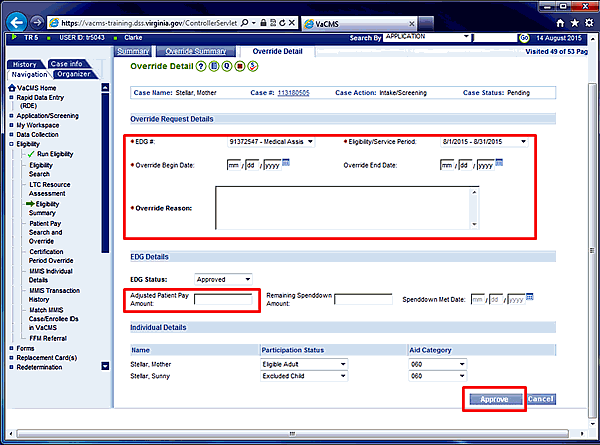The height and width of the screenshot is (445, 600).
Task: Click the browser favorites star icon
Action: click(x=574, y=20)
